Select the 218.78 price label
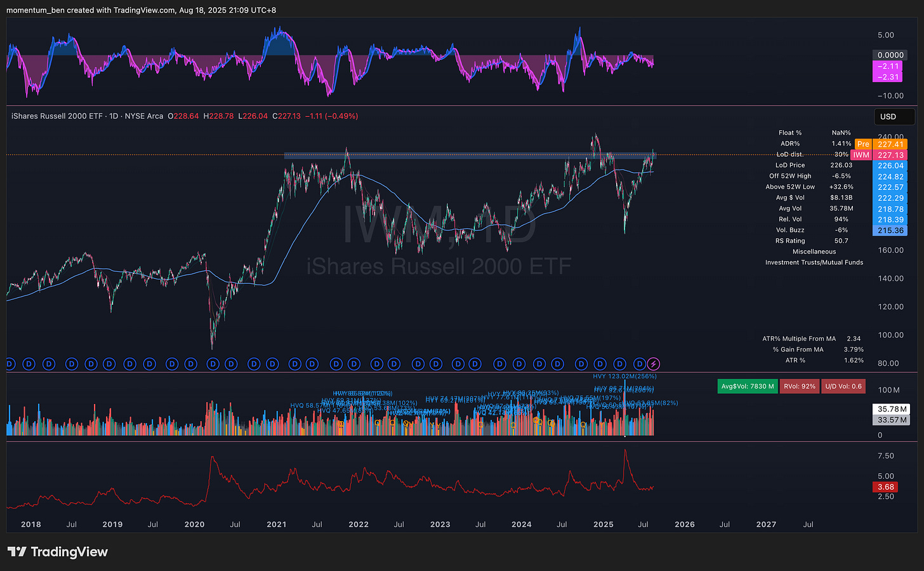The width and height of the screenshot is (924, 571). click(890, 209)
